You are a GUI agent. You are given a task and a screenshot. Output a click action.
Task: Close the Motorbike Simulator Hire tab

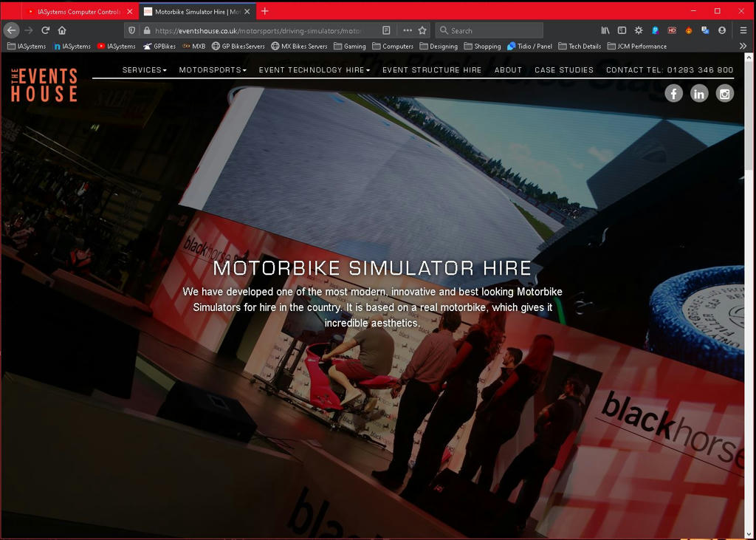[x=247, y=12]
